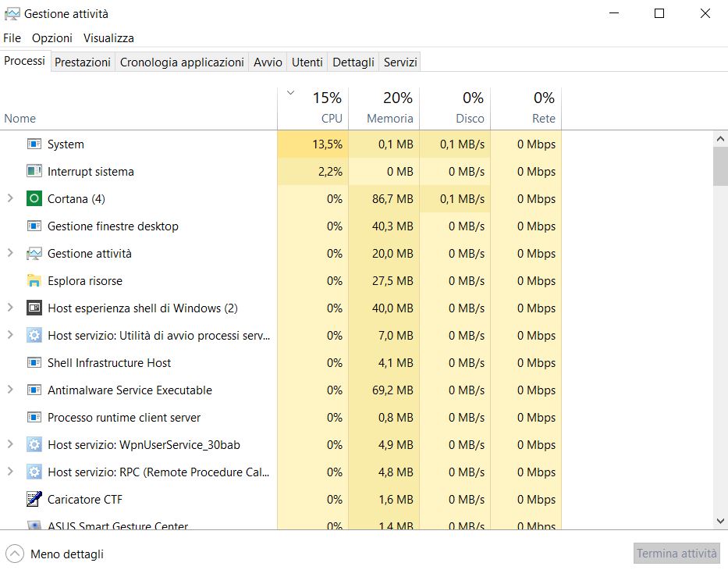728x577 pixels.
Task: Expand Host servizio RPC group
Action: click(x=10, y=472)
